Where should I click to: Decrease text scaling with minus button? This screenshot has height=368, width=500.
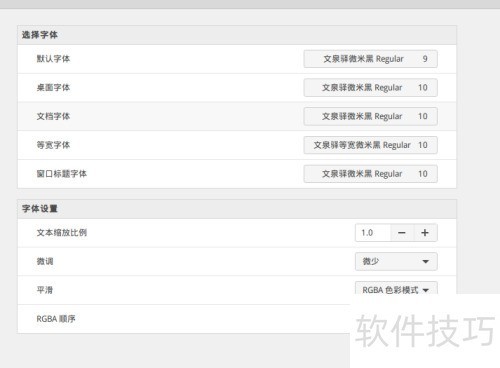402,233
